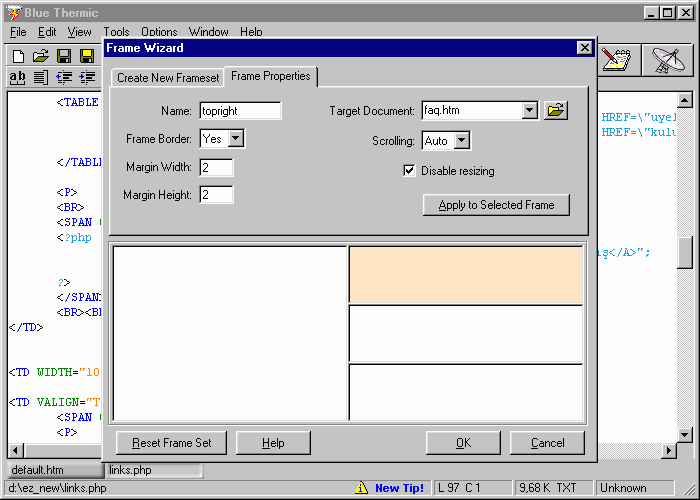This screenshot has width=700, height=500.
Task: Confirm Frame Wizard with OK
Action: tap(463, 443)
